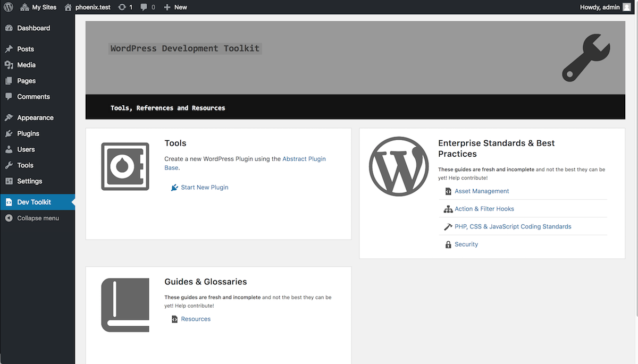Open the phoenix.test site menu
The height and width of the screenshot is (364, 638).
[87, 7]
